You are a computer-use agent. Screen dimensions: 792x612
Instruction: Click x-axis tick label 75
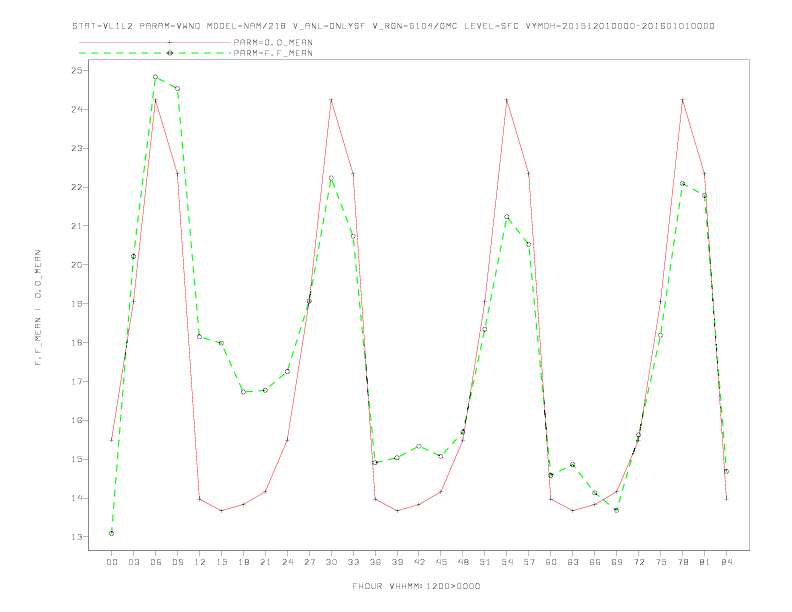[661, 562]
